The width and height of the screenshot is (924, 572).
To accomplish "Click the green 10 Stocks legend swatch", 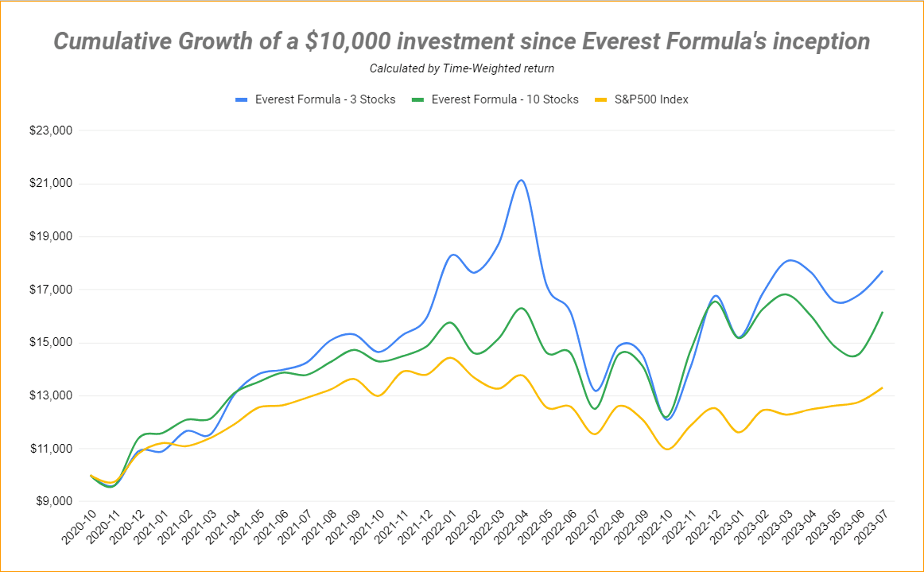I will click(417, 99).
